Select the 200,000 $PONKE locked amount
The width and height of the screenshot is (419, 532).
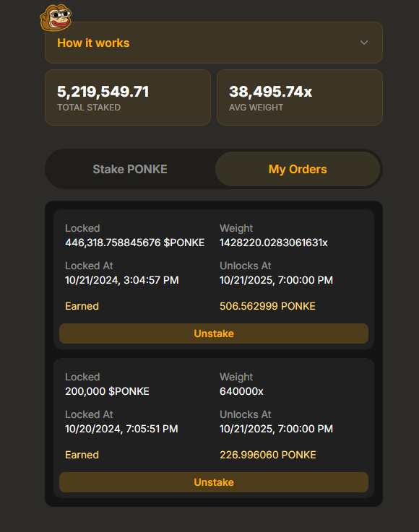(108, 391)
